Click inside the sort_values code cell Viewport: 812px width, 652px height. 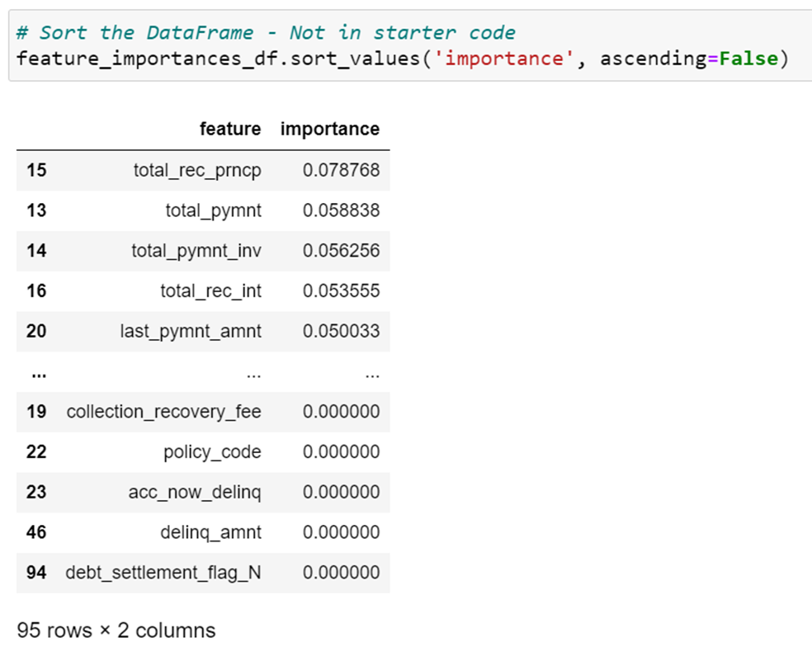point(410,45)
